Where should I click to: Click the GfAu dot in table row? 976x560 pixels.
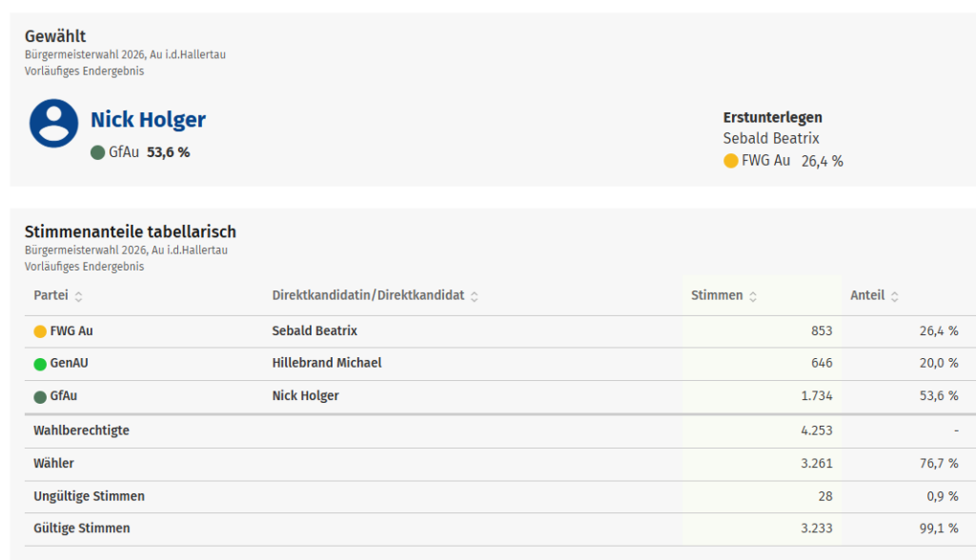pos(40,396)
